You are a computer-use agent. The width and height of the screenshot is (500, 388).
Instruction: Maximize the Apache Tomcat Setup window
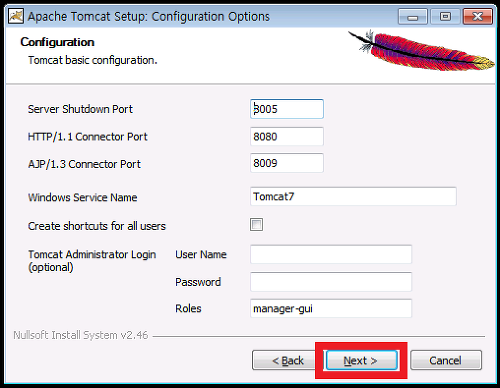(445, 16)
